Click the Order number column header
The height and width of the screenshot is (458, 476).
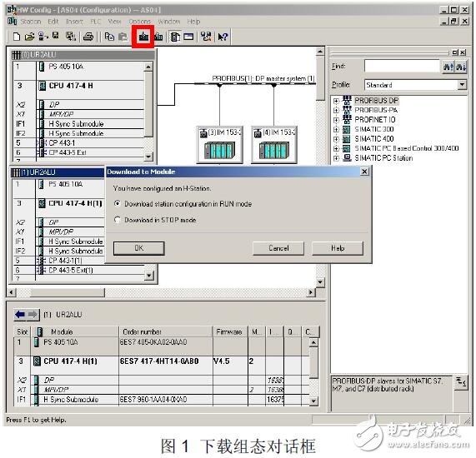click(165, 331)
